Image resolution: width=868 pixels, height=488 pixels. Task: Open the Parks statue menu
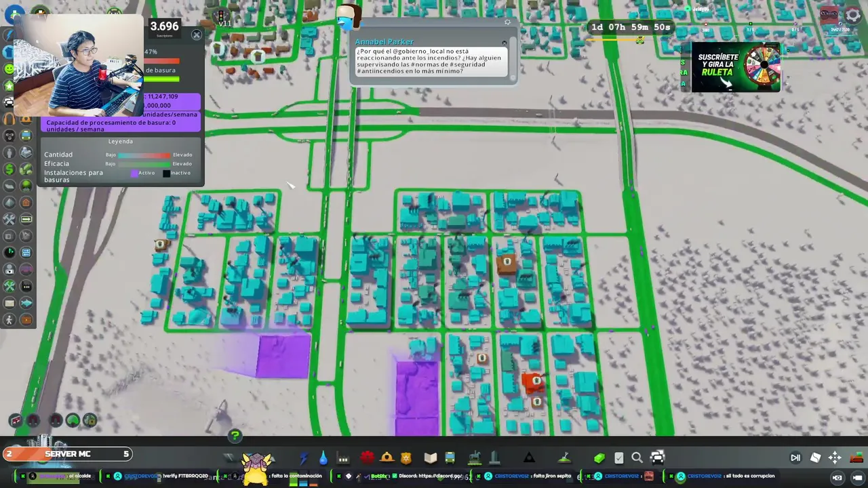tap(475, 458)
